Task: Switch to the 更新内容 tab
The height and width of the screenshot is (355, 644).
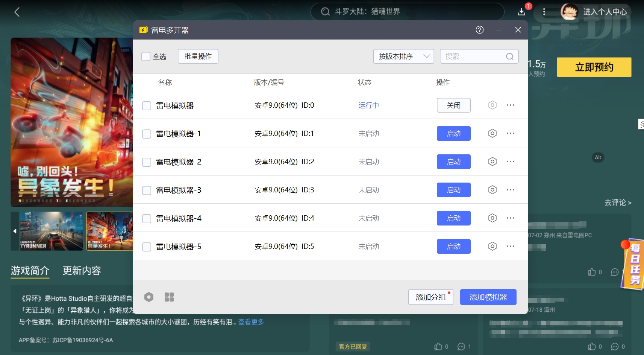Action: pyautogui.click(x=81, y=270)
